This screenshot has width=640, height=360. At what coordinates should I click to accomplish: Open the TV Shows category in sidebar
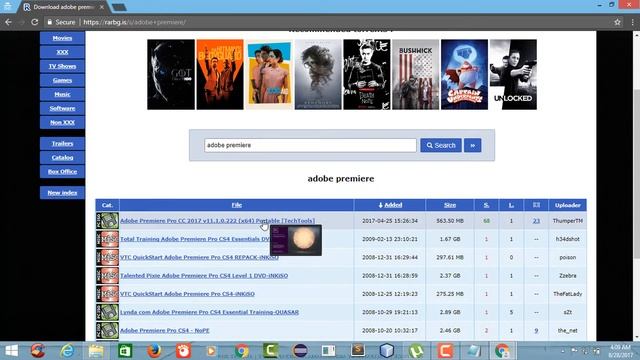tap(62, 66)
